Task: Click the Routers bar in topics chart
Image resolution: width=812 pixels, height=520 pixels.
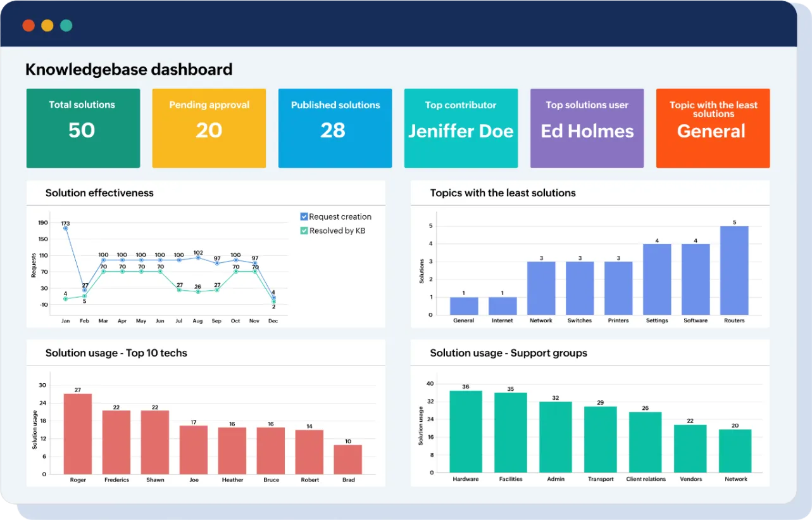Action: 734,270
